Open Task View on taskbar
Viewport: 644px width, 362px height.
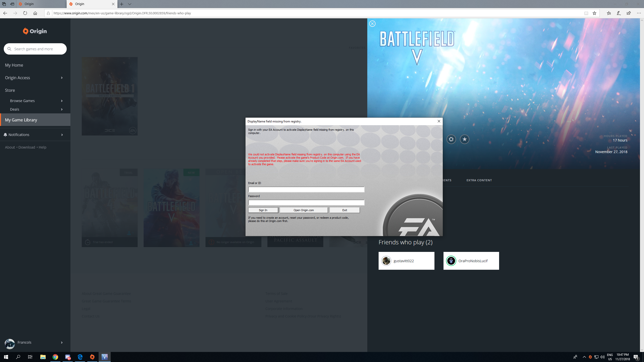tap(30, 357)
